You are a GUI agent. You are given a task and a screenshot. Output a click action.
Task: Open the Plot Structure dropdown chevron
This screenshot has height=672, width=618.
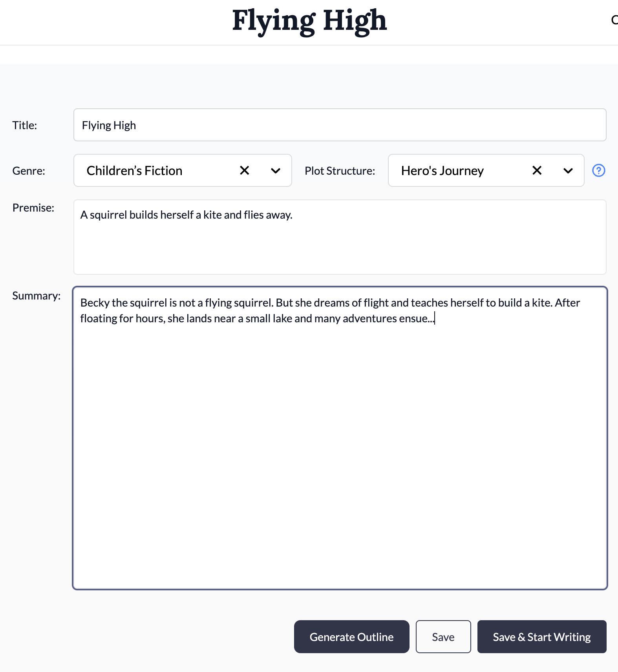tap(568, 170)
